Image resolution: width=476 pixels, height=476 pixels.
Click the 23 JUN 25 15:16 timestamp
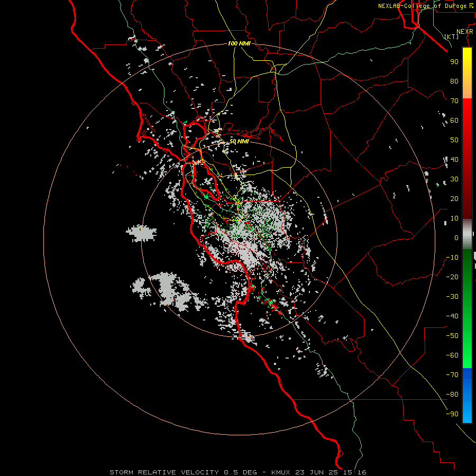[x=331, y=472]
